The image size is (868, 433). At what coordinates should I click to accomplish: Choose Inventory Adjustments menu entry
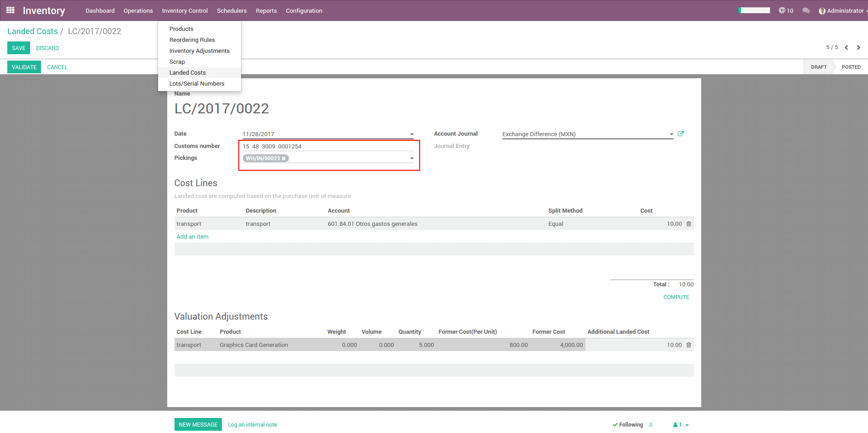[x=199, y=51]
